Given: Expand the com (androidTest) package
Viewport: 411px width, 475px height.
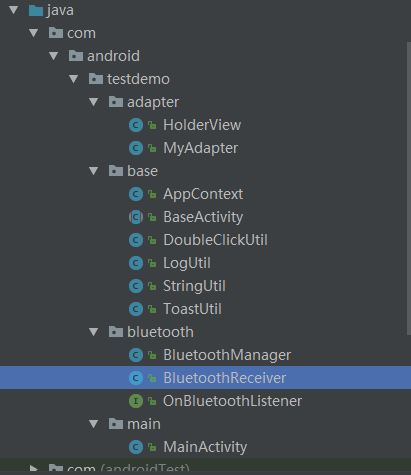Looking at the screenshot, I should click(x=34, y=469).
